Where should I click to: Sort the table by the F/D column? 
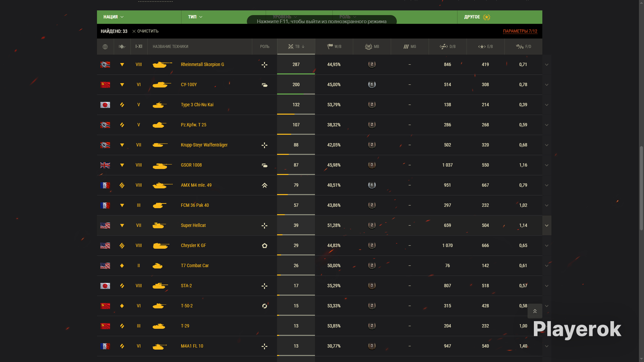[523, 47]
